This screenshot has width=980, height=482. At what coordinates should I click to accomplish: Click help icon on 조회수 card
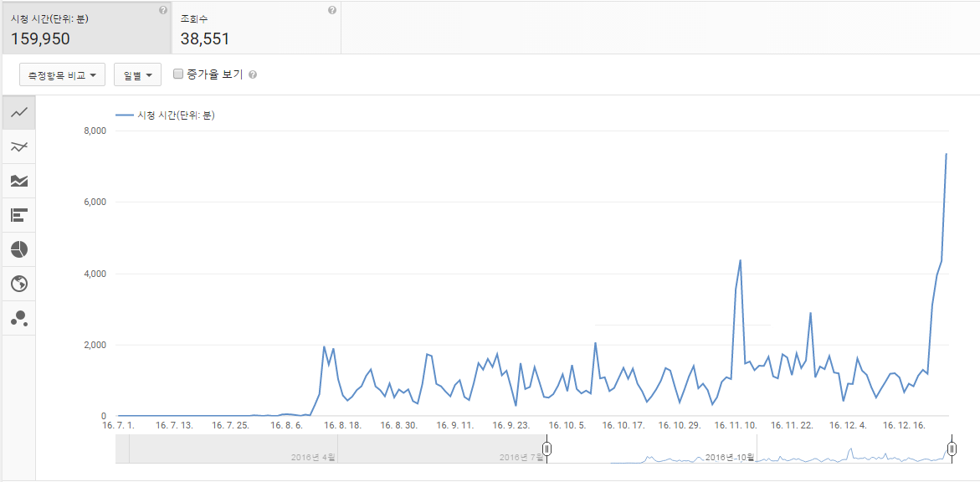332,11
